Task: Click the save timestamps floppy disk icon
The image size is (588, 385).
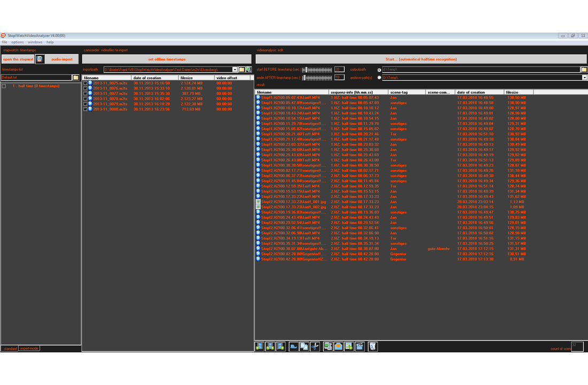Action: [x=40, y=59]
